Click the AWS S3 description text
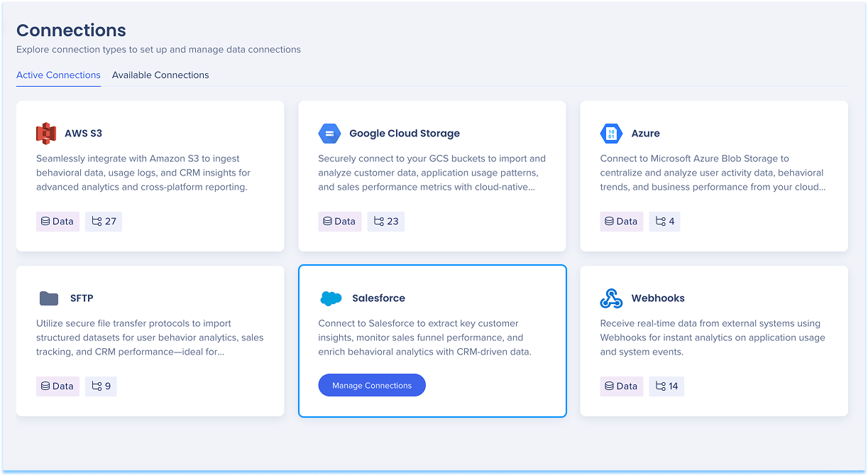The image size is (868, 476). click(x=143, y=173)
